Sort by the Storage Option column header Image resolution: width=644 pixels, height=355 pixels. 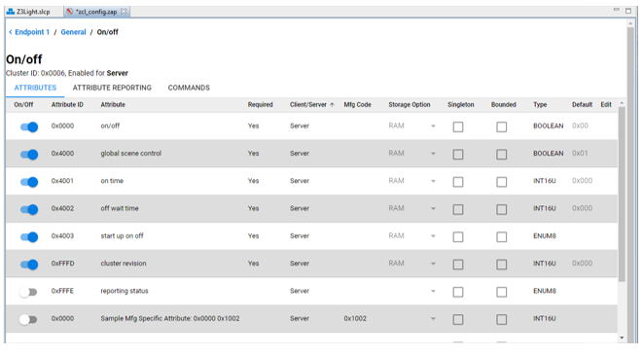(x=410, y=105)
